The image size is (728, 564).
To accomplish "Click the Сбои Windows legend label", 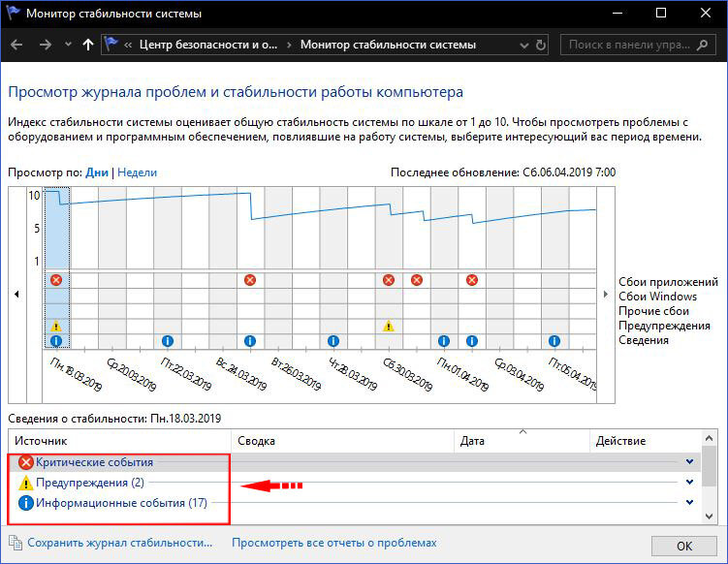I will coord(657,297).
